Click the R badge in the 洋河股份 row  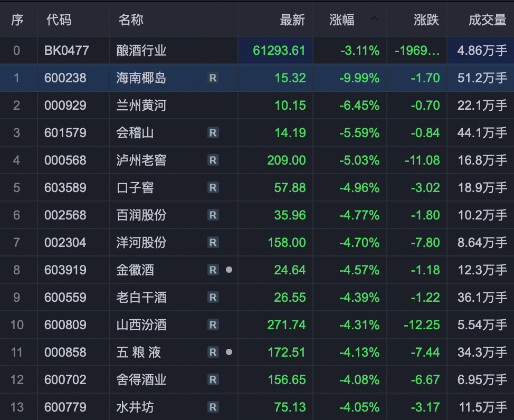point(213,243)
